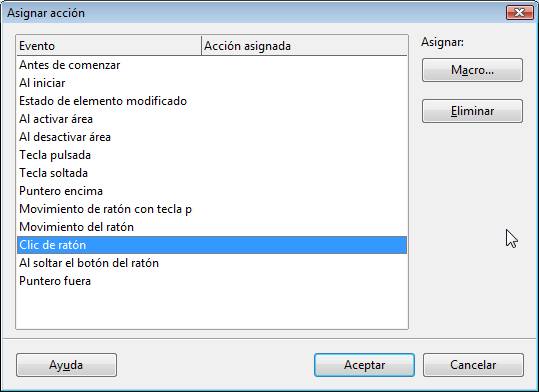This screenshot has height=392, width=539.
Task: Select the 'Al desactivar área' event
Action: 212,137
